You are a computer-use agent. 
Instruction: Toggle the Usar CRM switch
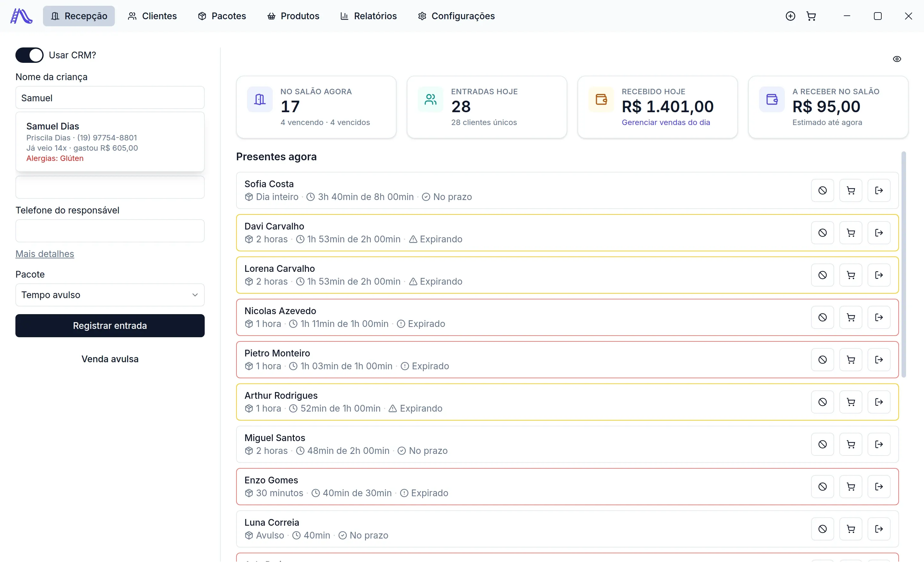(30, 55)
